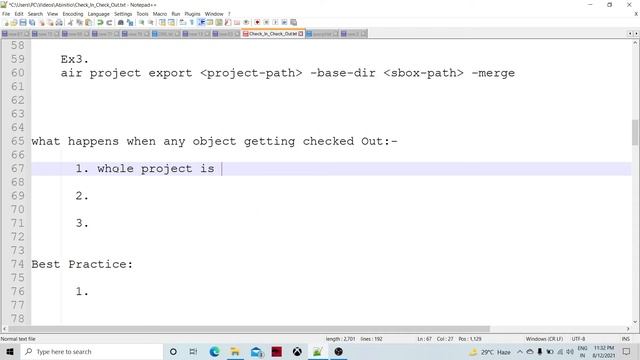Click the Windows Start button

pyautogui.click(x=10, y=351)
